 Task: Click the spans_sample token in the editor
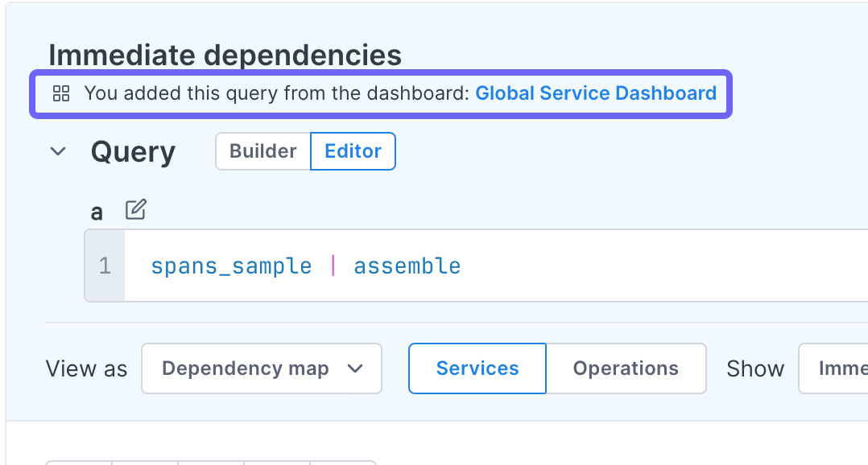231,265
